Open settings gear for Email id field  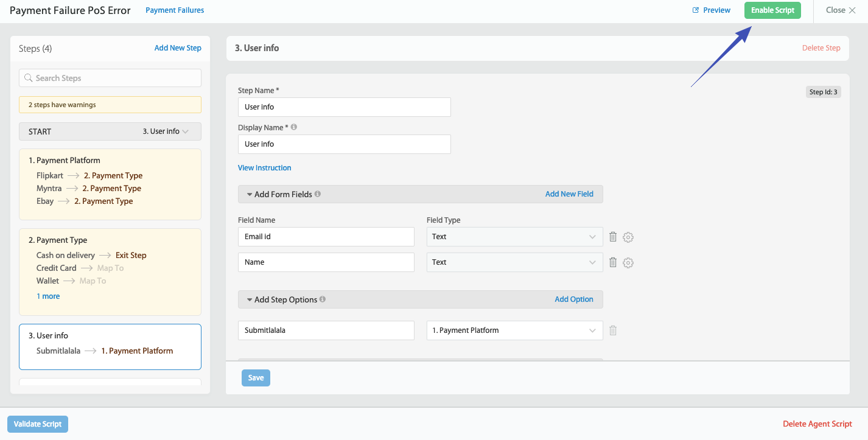(628, 237)
